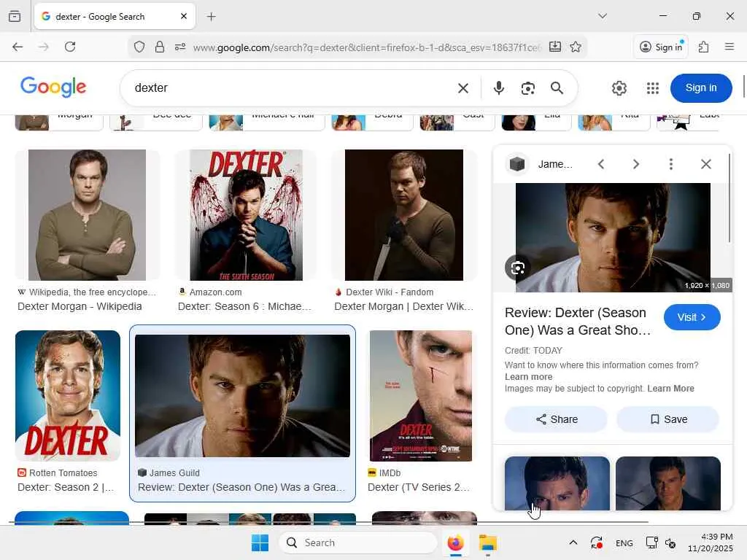The image size is (747, 560).
Task: Click Dexter: Season 6 Amazon title
Action: (244, 306)
